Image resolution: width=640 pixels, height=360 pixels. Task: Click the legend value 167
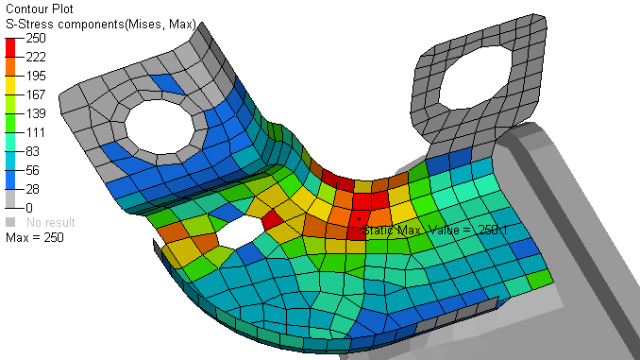point(36,95)
